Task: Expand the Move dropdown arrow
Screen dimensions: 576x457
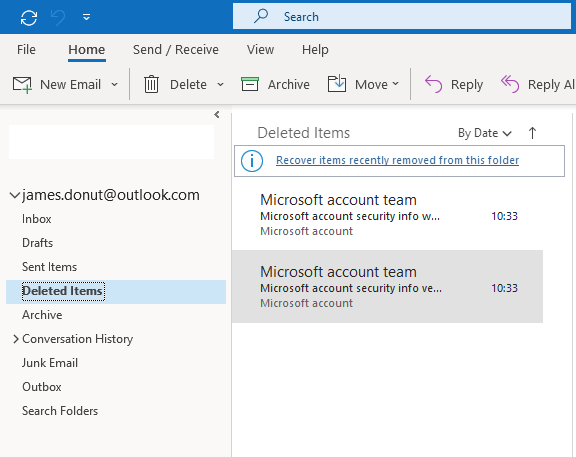Action: pyautogui.click(x=395, y=84)
